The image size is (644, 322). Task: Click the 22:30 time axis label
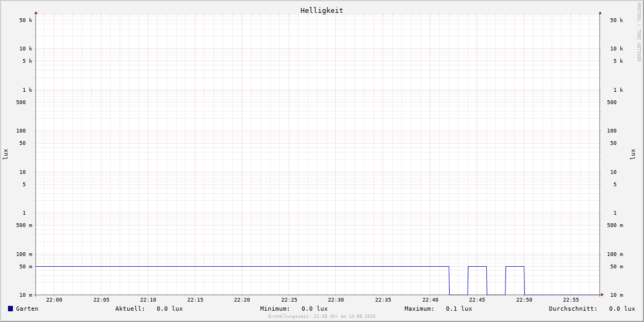pos(336,300)
